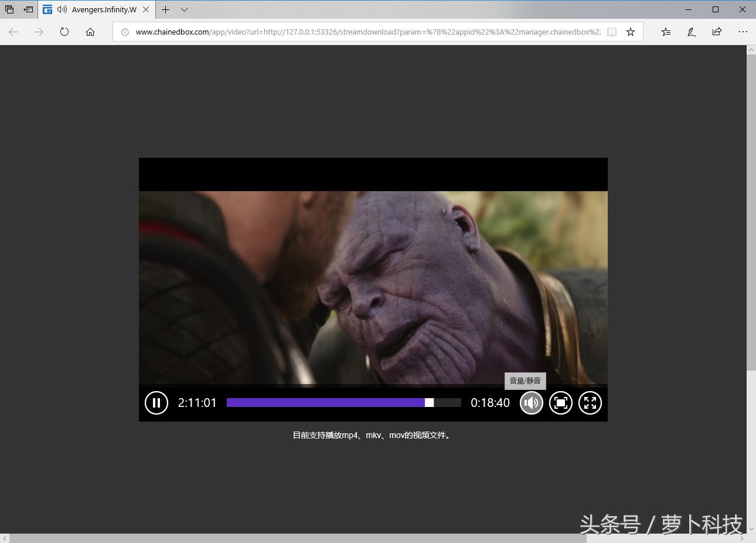Open the favorites hub
756x543 pixels.
click(666, 32)
